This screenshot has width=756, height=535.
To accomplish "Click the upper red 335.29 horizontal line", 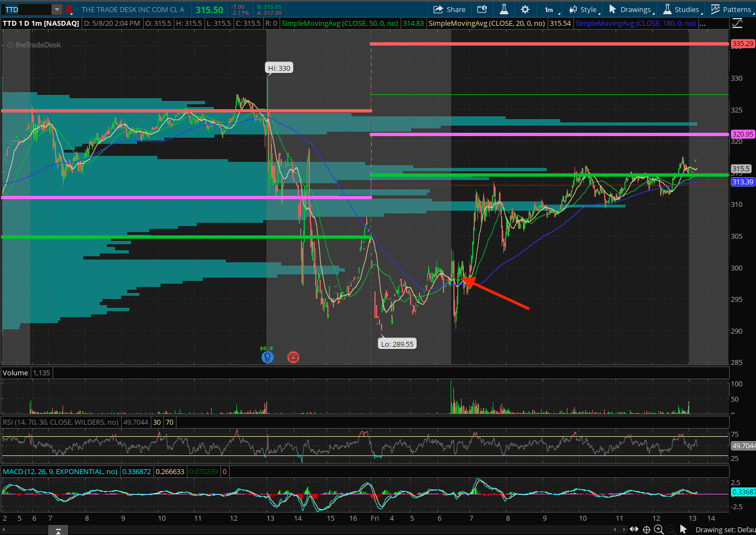I will 550,44.
